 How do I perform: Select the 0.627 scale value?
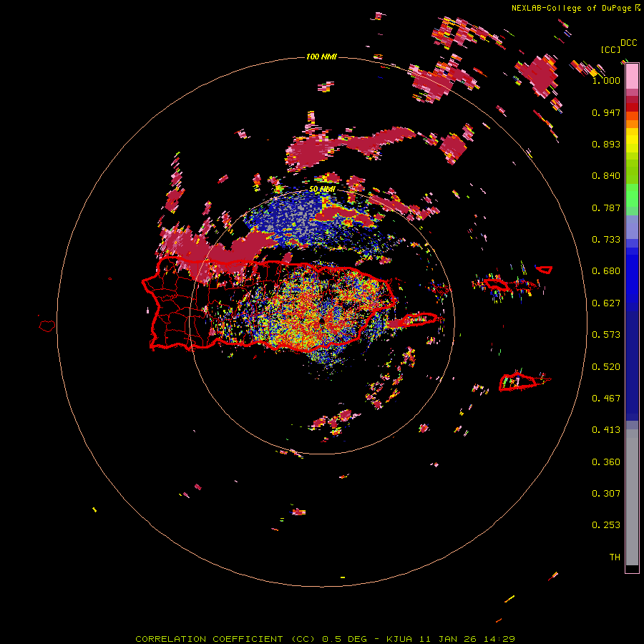coord(606,303)
